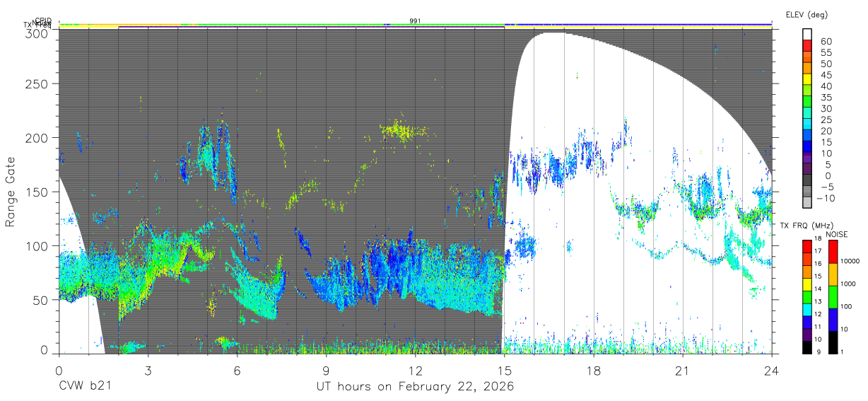The height and width of the screenshot is (401, 868).
Task: Select the light gray bottom segment of ELEV bar
Action: pos(807,202)
